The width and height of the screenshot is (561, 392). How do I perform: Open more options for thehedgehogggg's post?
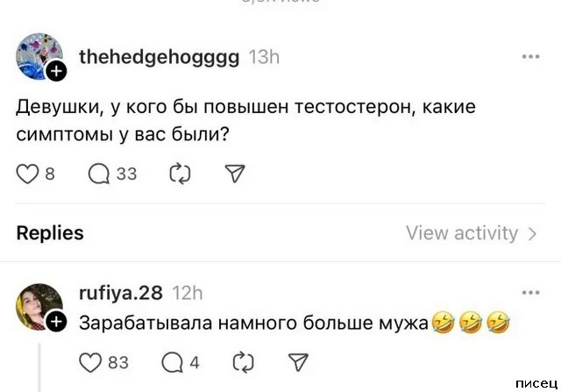[530, 57]
